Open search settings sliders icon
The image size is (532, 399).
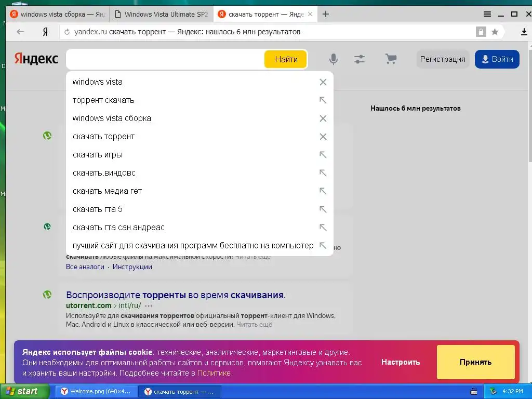click(360, 59)
